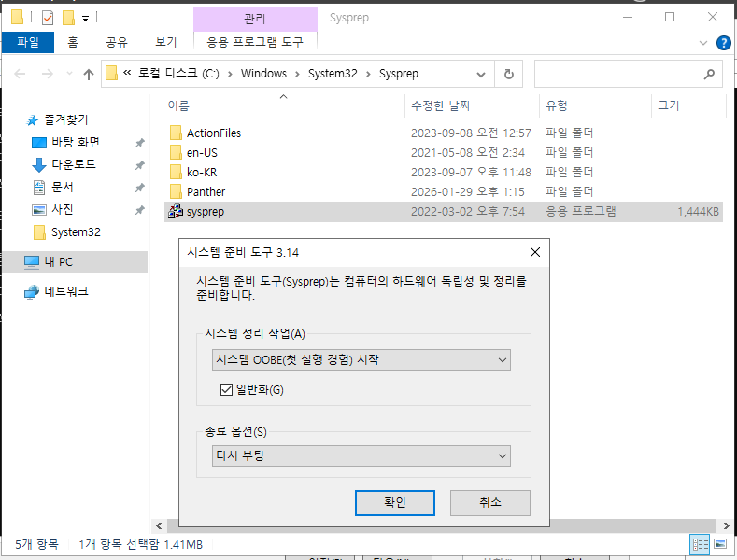This screenshot has height=560, width=737.
Task: Open the 종료 옵션 dropdown
Action: 361,456
